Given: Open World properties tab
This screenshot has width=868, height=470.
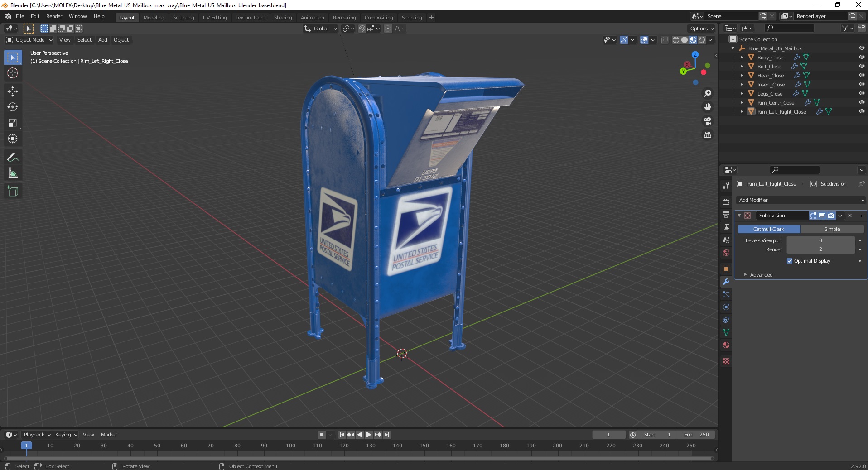Looking at the screenshot, I should [726, 252].
